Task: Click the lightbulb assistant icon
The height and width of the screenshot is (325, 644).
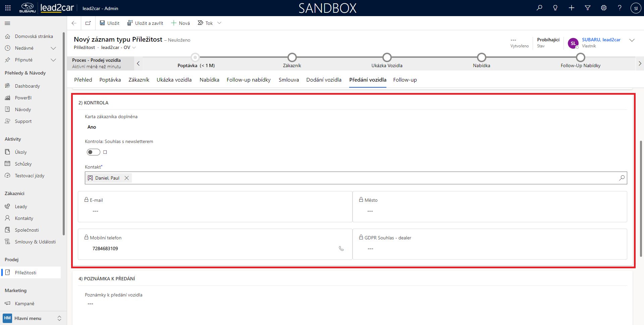Action: pyautogui.click(x=555, y=8)
